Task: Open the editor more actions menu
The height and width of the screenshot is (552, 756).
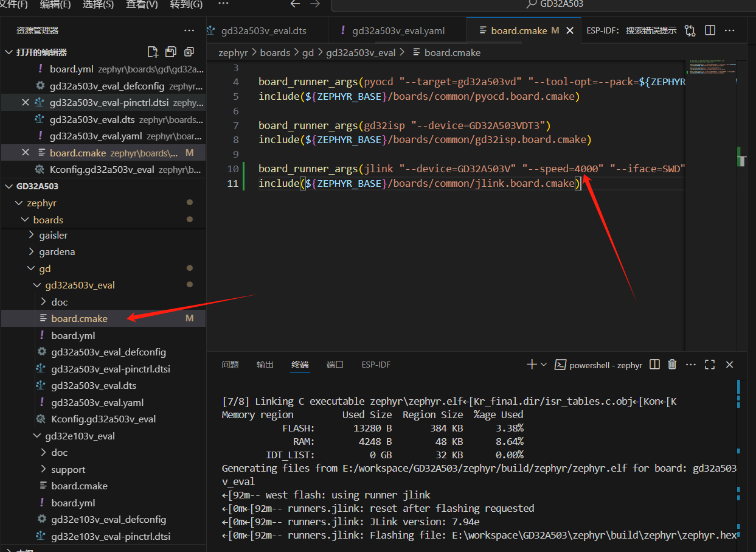Action: click(729, 30)
